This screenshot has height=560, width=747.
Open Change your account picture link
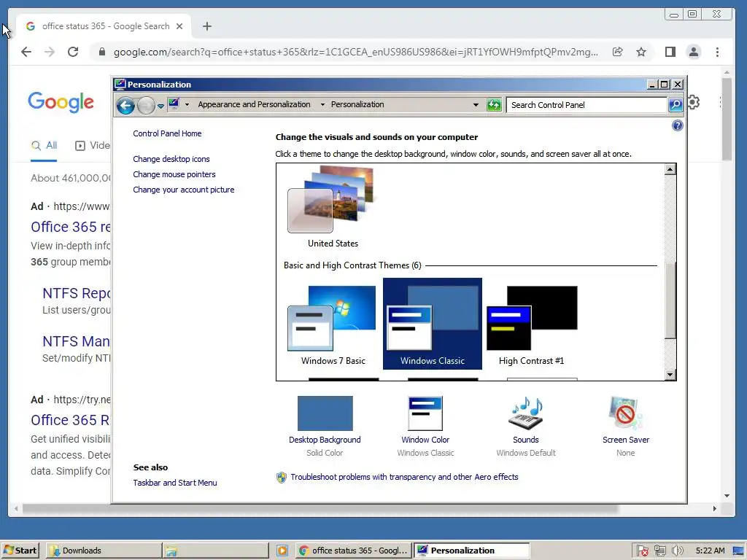point(183,190)
